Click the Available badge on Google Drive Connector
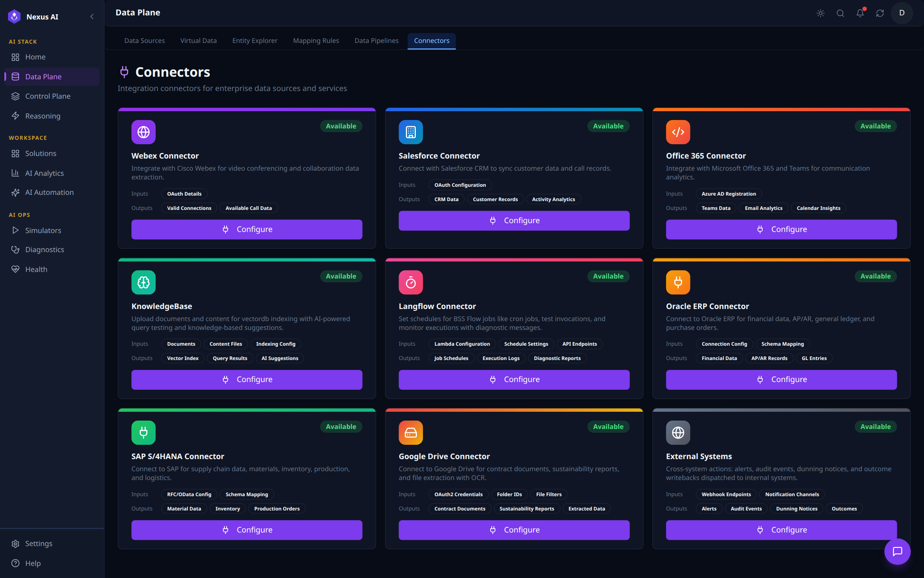924x578 pixels. [608, 426]
